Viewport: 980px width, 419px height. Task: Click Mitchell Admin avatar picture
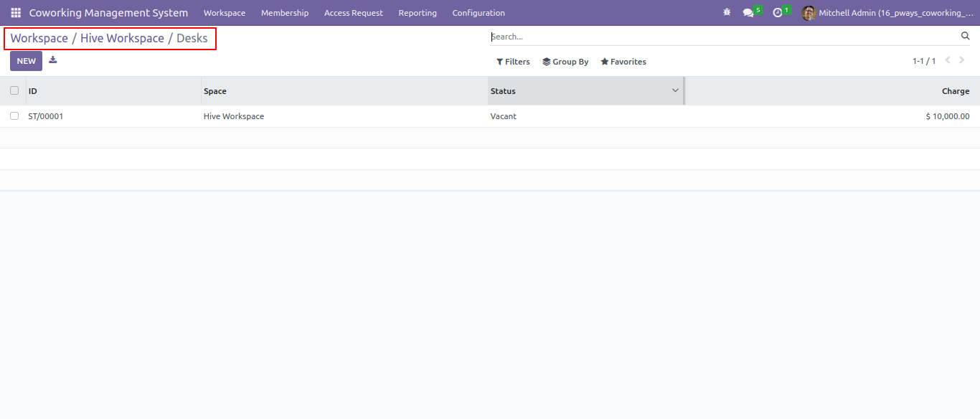click(809, 13)
